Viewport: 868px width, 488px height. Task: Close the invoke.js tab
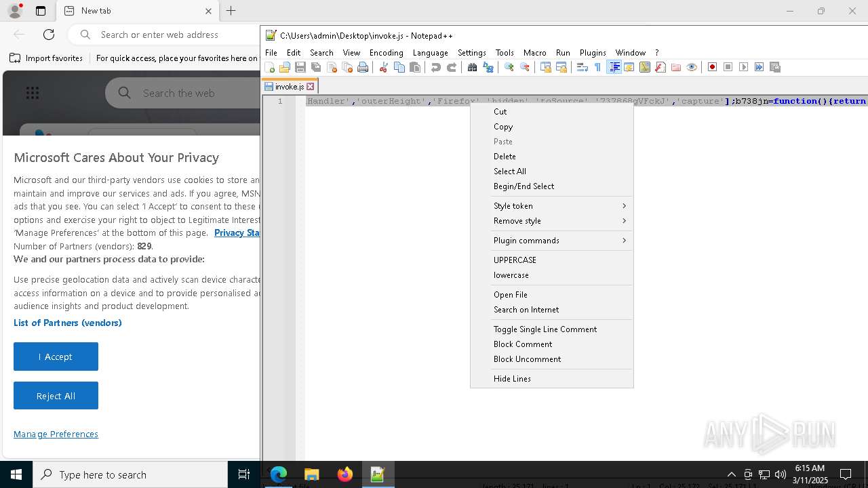click(311, 87)
